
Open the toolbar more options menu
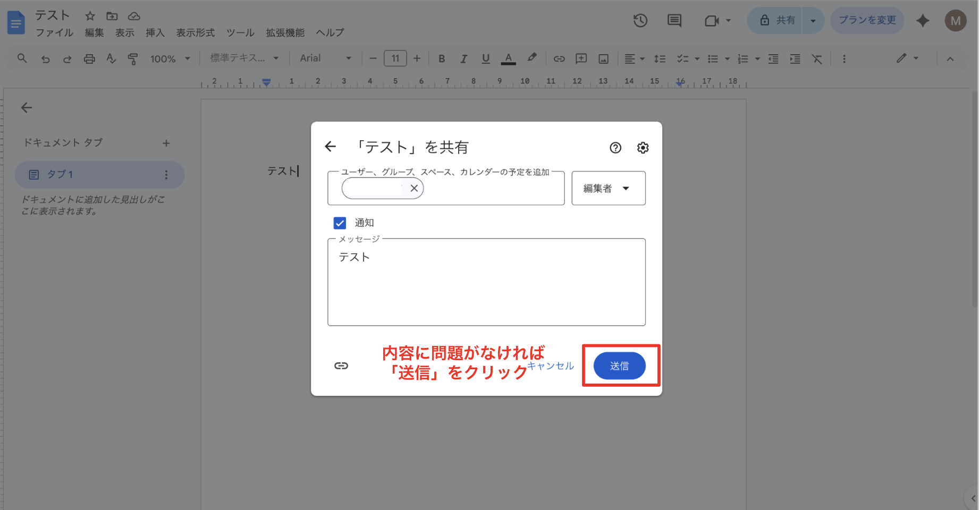[x=844, y=59]
